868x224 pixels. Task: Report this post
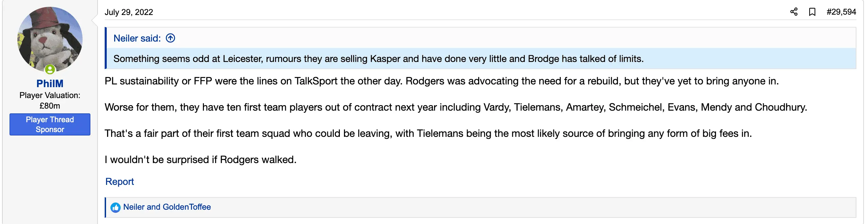[120, 181]
